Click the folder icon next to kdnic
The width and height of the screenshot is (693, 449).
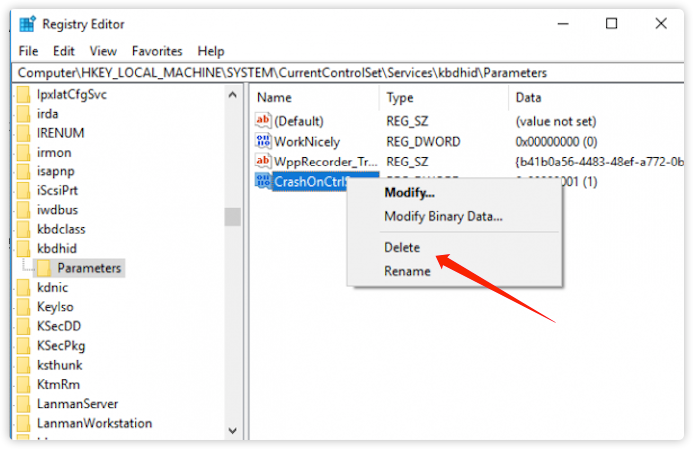click(23, 288)
